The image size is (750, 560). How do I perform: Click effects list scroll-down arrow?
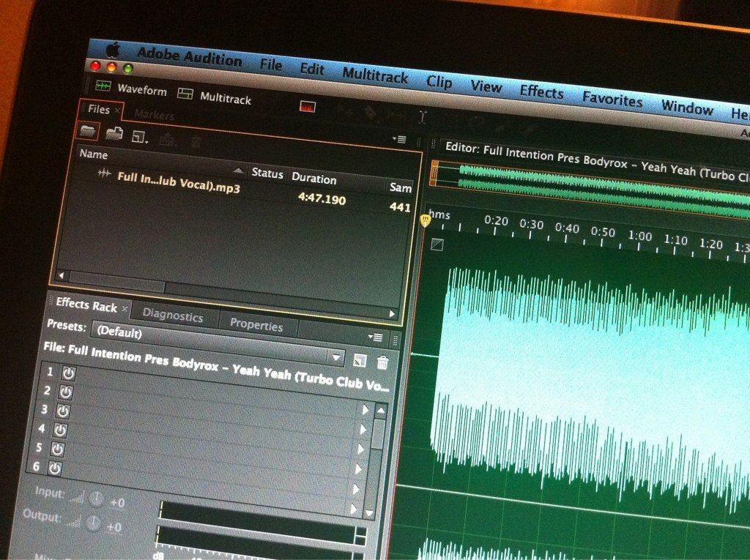click(369, 513)
